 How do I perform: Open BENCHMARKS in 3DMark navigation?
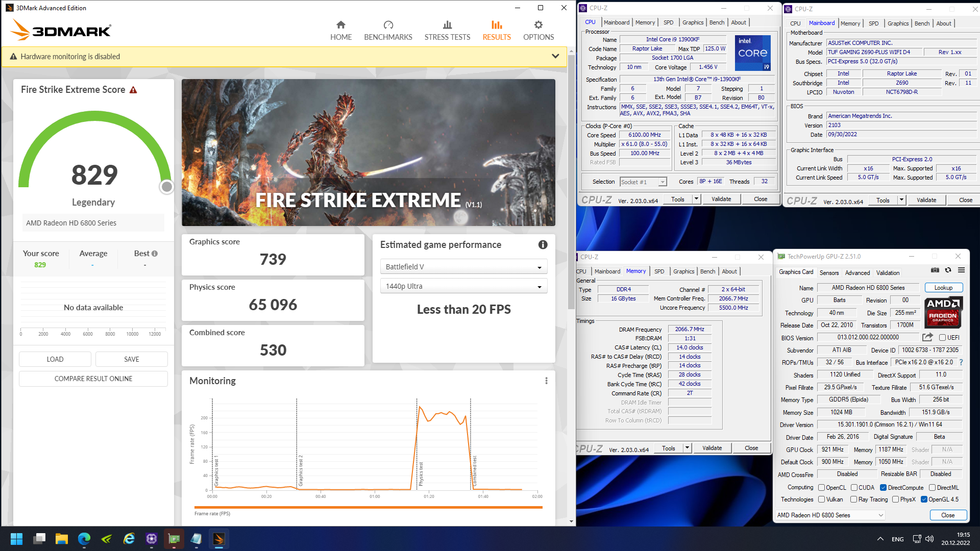pos(388,31)
